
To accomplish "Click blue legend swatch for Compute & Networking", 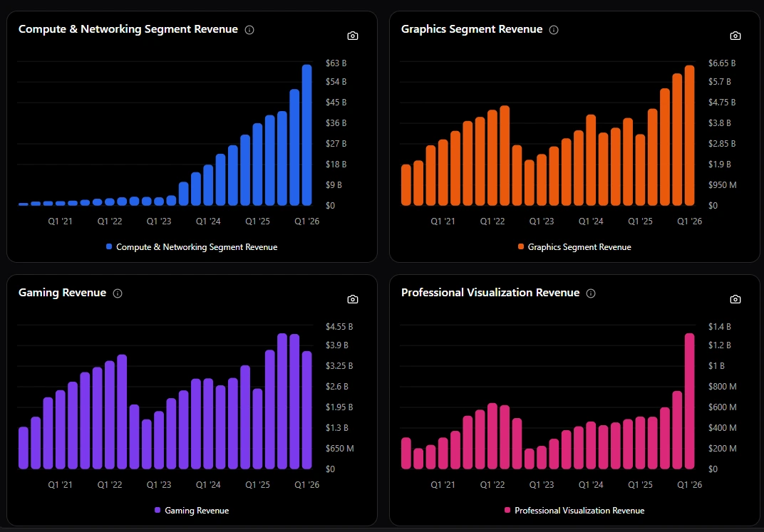I will (x=109, y=246).
